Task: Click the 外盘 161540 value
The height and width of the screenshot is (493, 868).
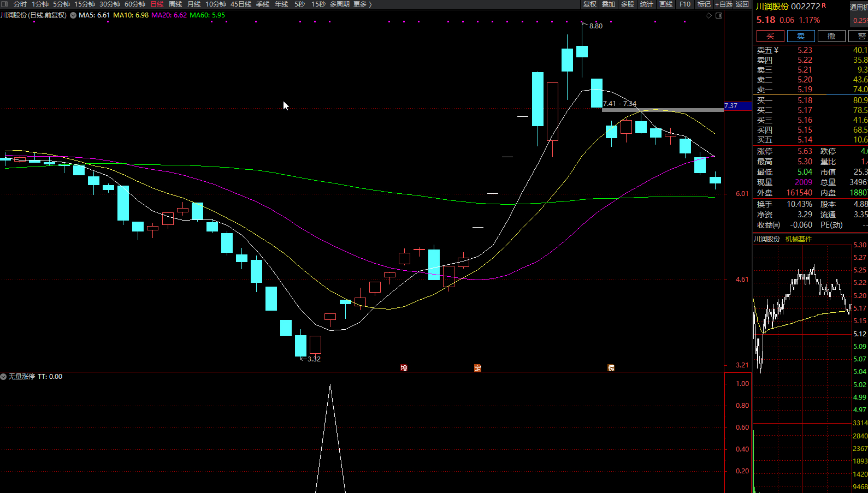Action: (x=799, y=193)
